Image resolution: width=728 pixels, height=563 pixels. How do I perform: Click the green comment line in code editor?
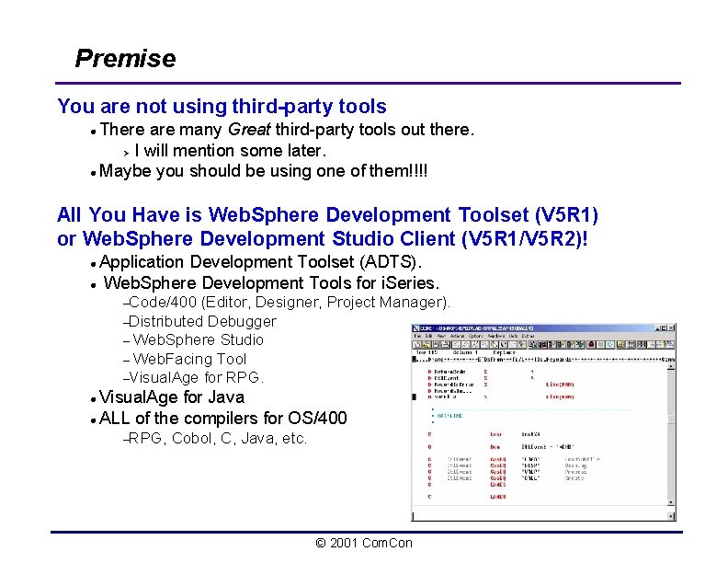pos(449,416)
